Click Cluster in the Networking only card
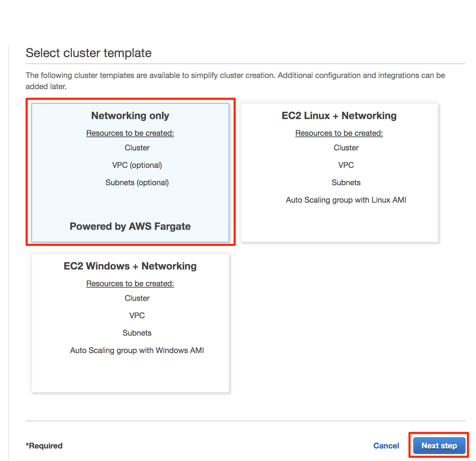The height and width of the screenshot is (461, 476). 137,148
